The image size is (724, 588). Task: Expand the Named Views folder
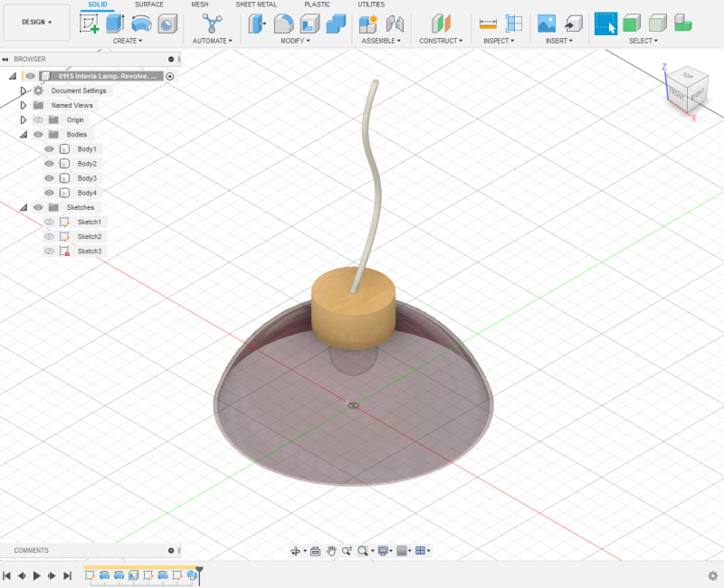[23, 105]
